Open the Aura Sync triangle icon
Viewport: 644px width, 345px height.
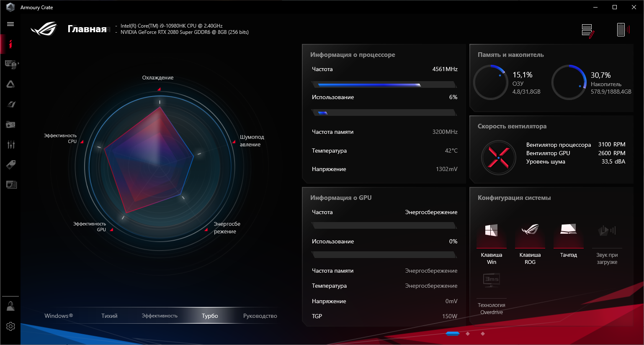[x=10, y=84]
